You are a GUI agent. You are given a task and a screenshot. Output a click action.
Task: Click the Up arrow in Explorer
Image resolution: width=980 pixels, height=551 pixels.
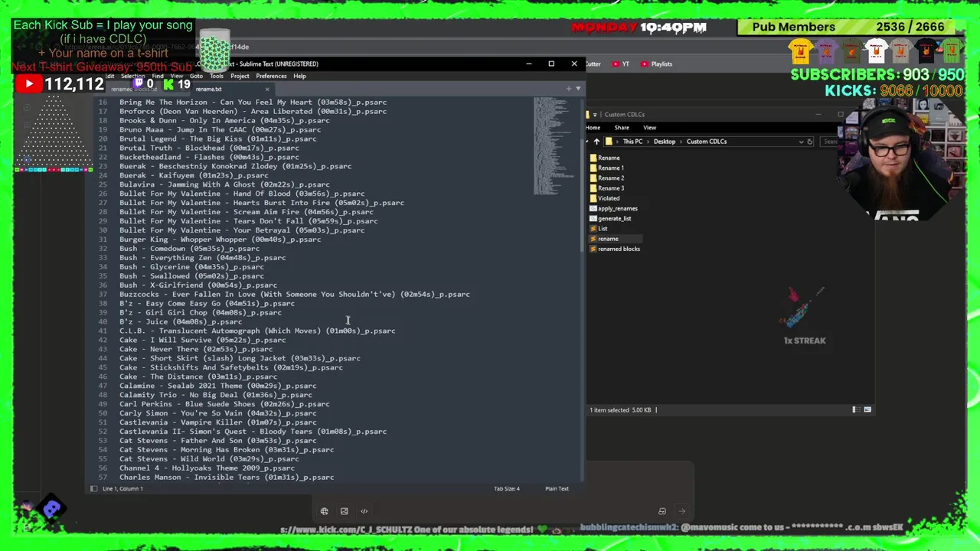coord(596,142)
